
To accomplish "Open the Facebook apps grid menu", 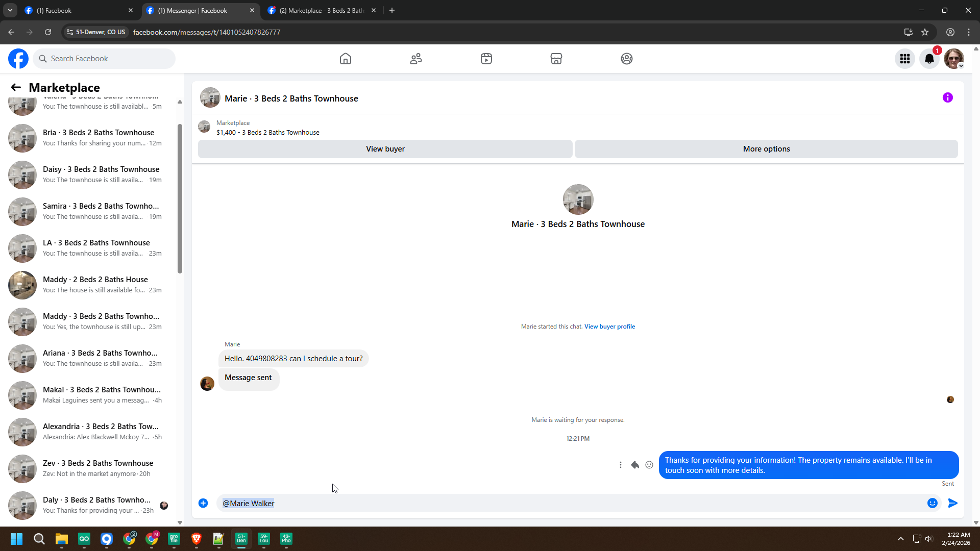I will point(905,59).
